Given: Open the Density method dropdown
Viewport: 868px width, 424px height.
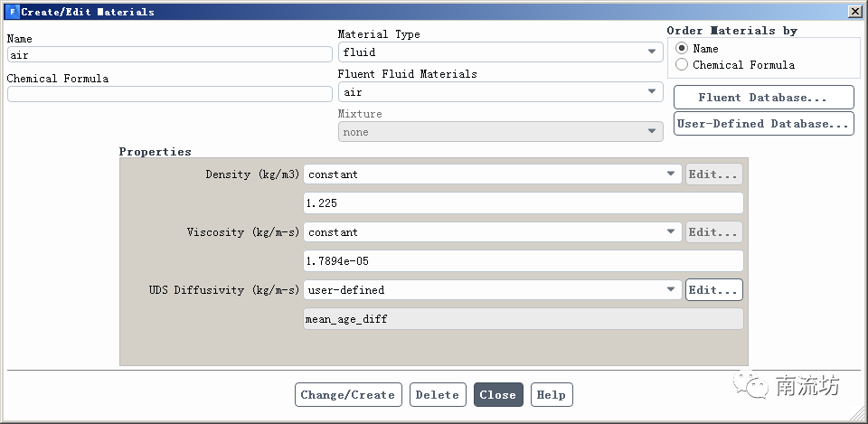Looking at the screenshot, I should (493, 174).
